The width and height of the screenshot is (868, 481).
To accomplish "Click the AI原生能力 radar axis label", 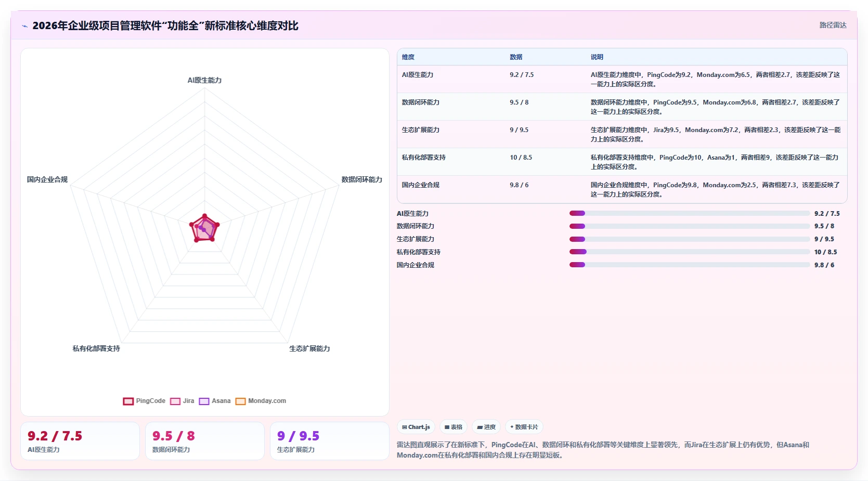I will click(204, 80).
